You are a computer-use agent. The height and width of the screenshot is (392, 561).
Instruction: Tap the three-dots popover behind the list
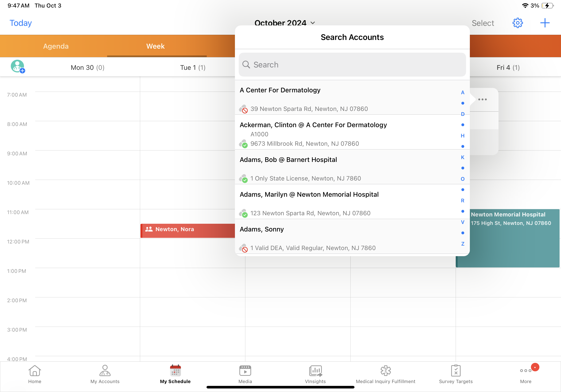[482, 99]
